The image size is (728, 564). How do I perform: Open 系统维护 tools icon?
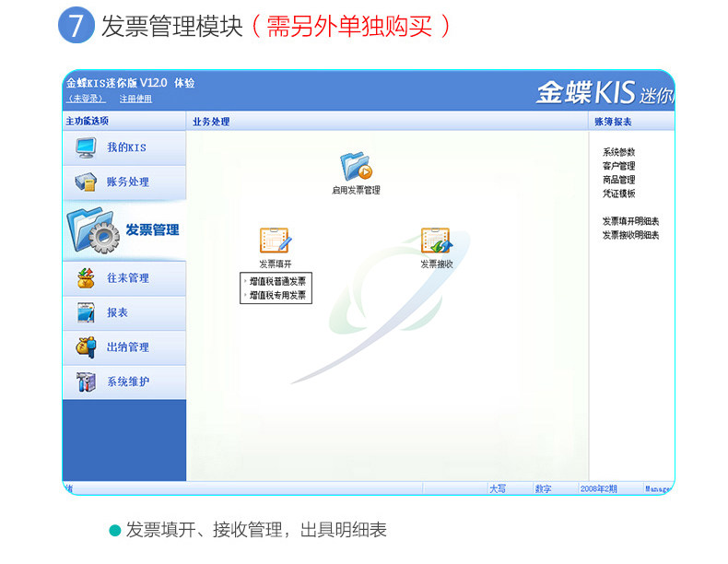coord(86,382)
